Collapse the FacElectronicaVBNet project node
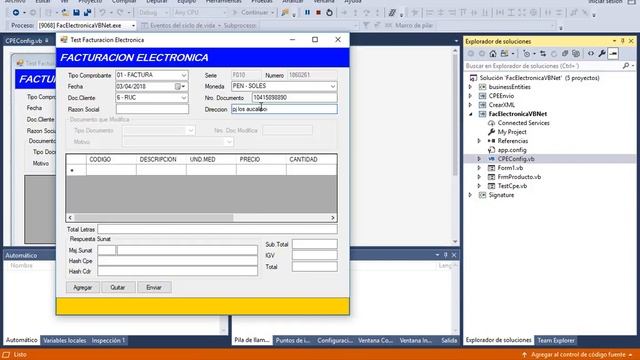 (x=470, y=114)
